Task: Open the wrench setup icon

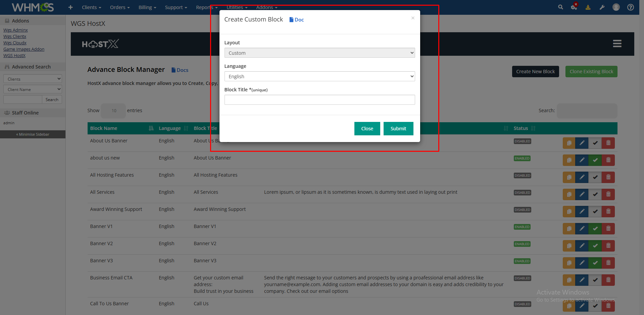Action: point(602,7)
